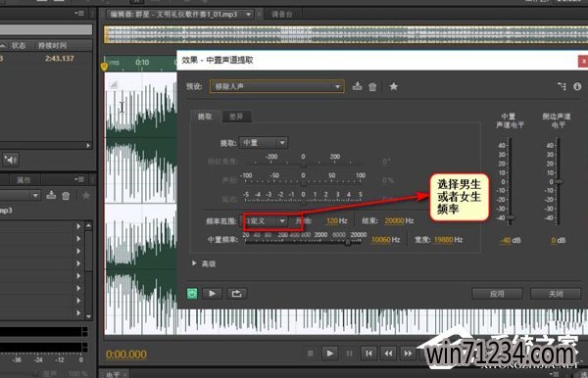Save rack preset icon in left effects panel

tap(51, 195)
